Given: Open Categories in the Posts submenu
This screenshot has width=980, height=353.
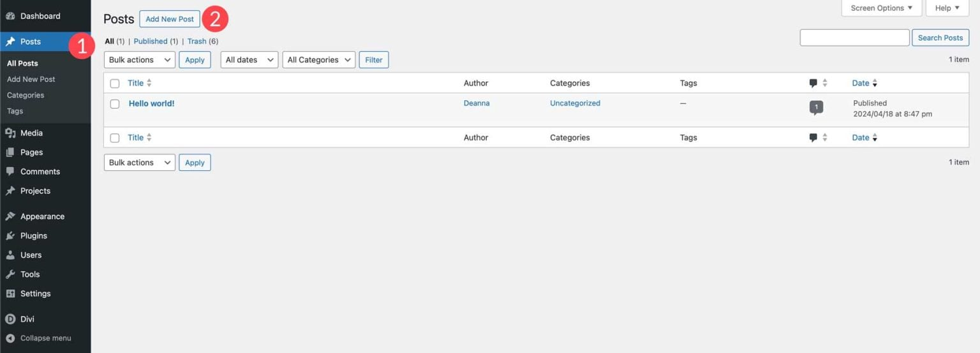Looking at the screenshot, I should click(26, 95).
